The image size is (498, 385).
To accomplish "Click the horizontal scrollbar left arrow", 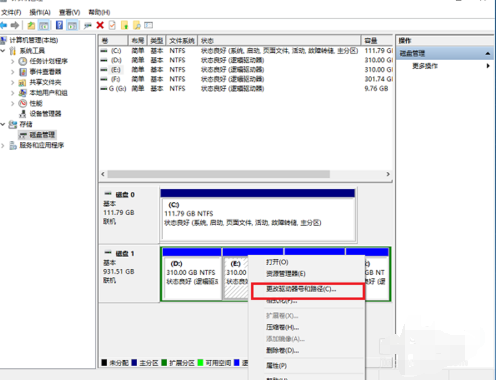I will [x=103, y=174].
